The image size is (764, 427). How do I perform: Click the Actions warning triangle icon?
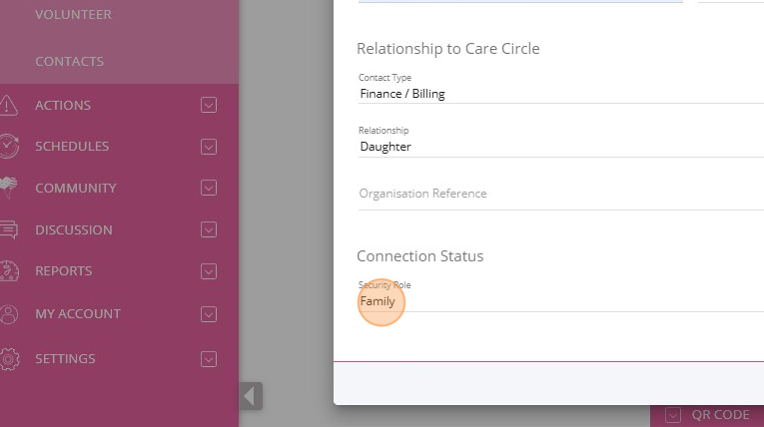[9, 105]
